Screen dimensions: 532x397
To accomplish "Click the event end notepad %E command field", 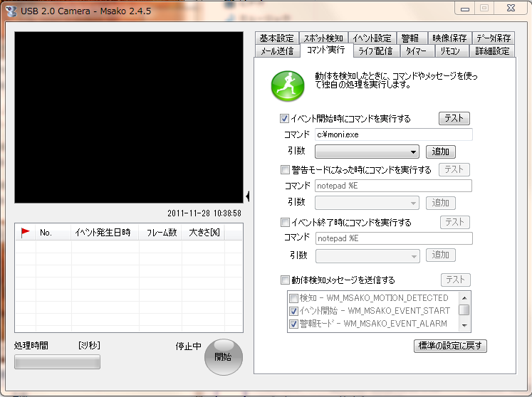I will pos(394,238).
